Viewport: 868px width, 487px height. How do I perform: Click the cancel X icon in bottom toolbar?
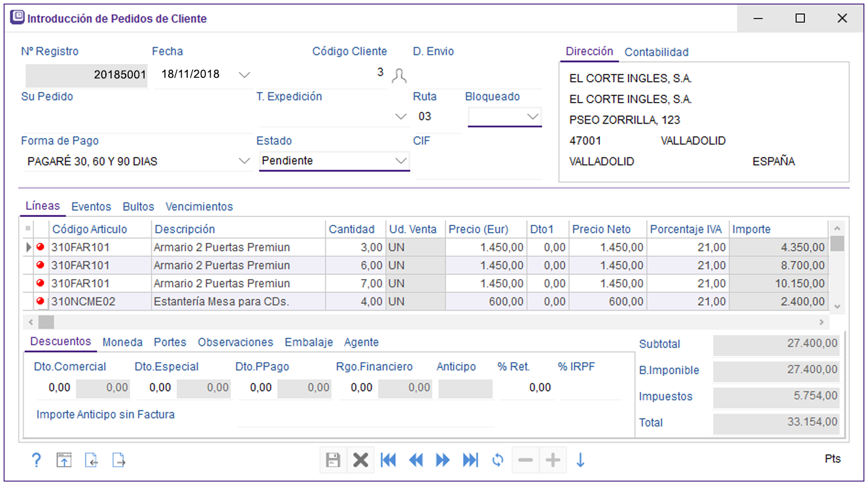[x=360, y=460]
